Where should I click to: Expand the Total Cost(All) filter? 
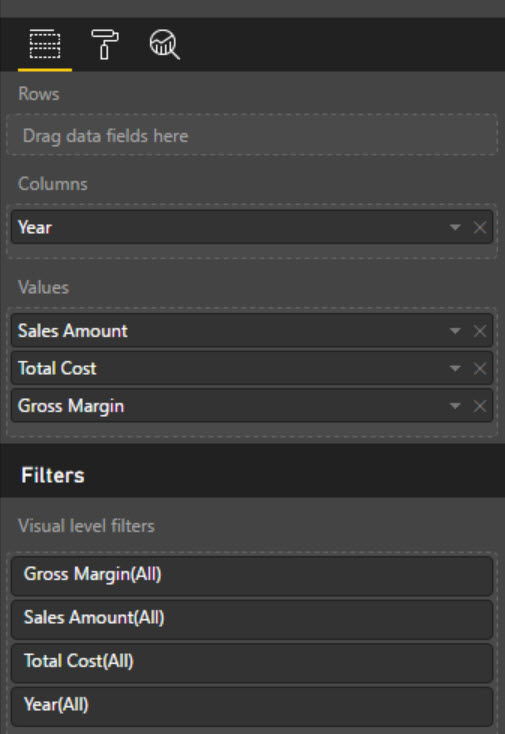[x=252, y=661]
